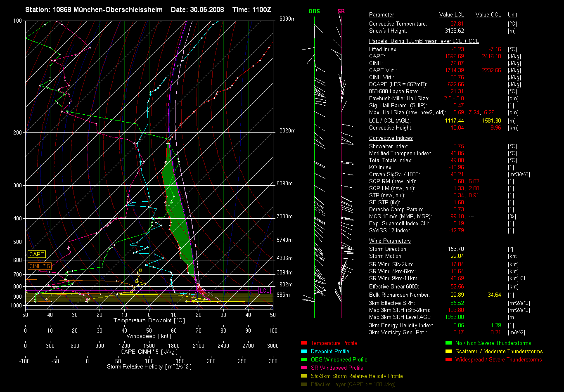Click the Storm Motion value 22.04
Image resolution: width=564 pixels, height=392 pixels.
457,256
